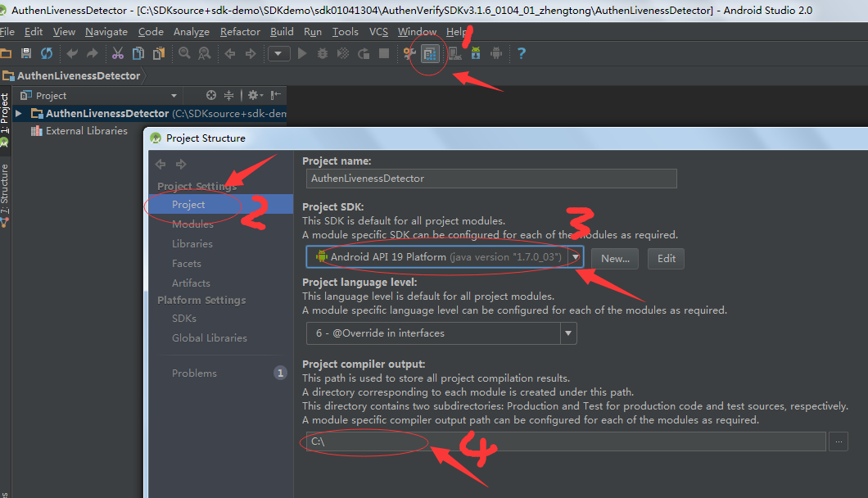Open the VCS menu
Viewport: 868px width, 498px height.
[378, 32]
